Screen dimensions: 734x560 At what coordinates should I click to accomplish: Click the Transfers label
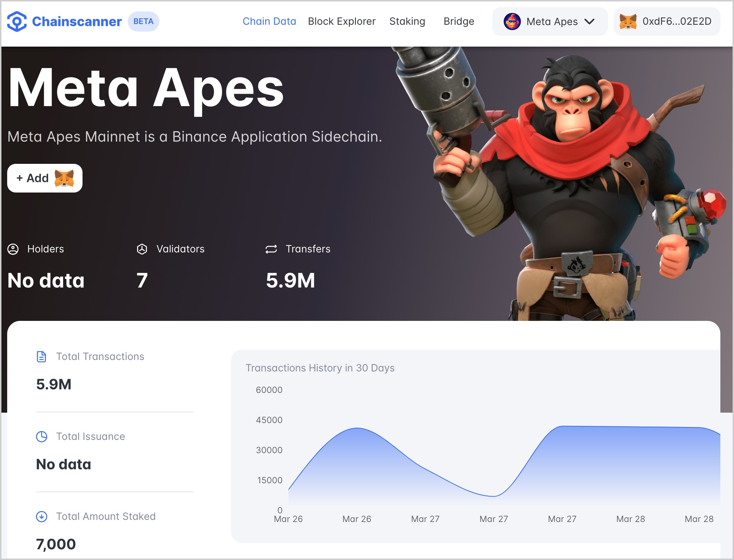click(x=308, y=249)
